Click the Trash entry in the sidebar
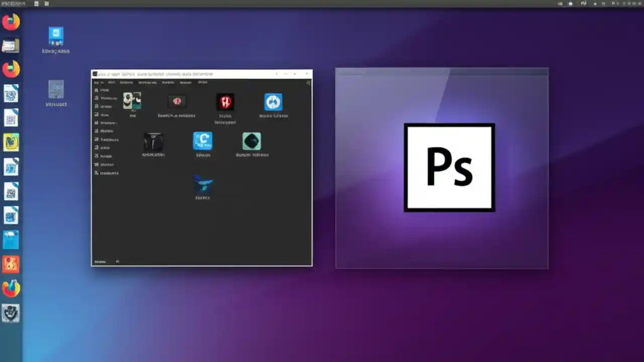 coord(107,156)
